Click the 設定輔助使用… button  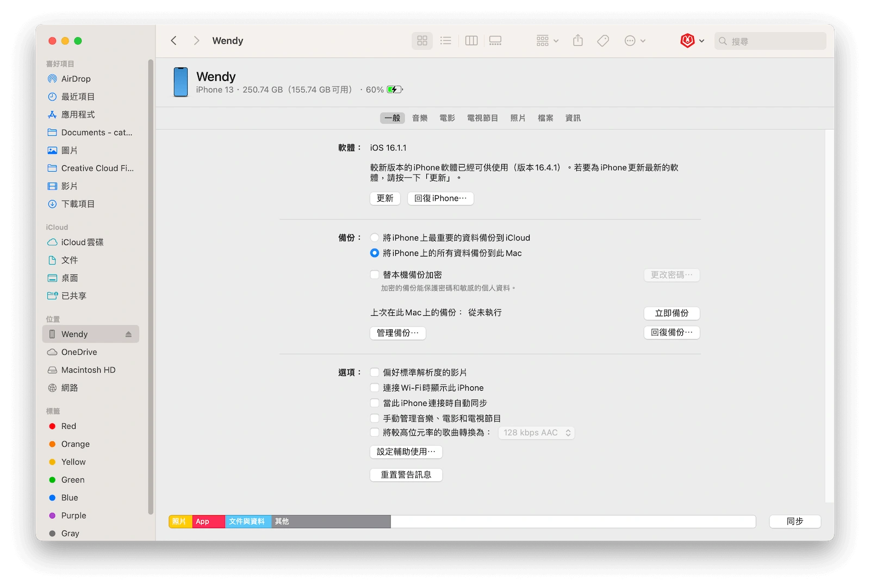(x=406, y=452)
